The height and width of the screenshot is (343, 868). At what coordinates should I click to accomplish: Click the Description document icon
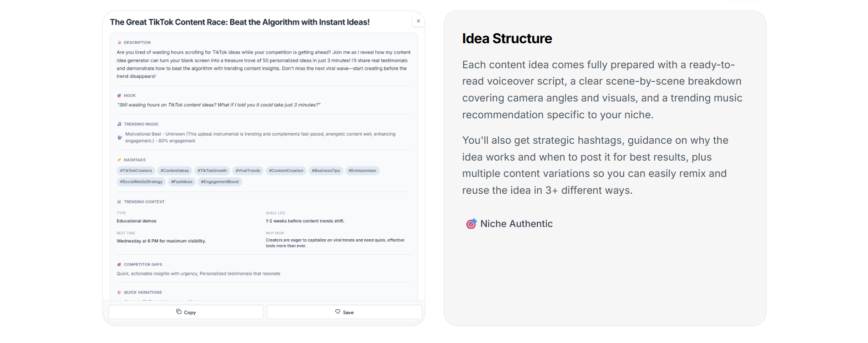click(x=119, y=42)
